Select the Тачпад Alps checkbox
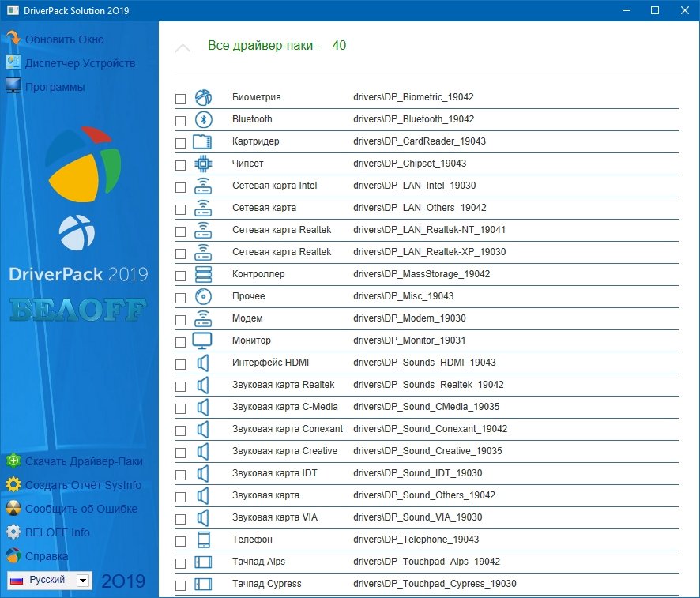 point(181,563)
